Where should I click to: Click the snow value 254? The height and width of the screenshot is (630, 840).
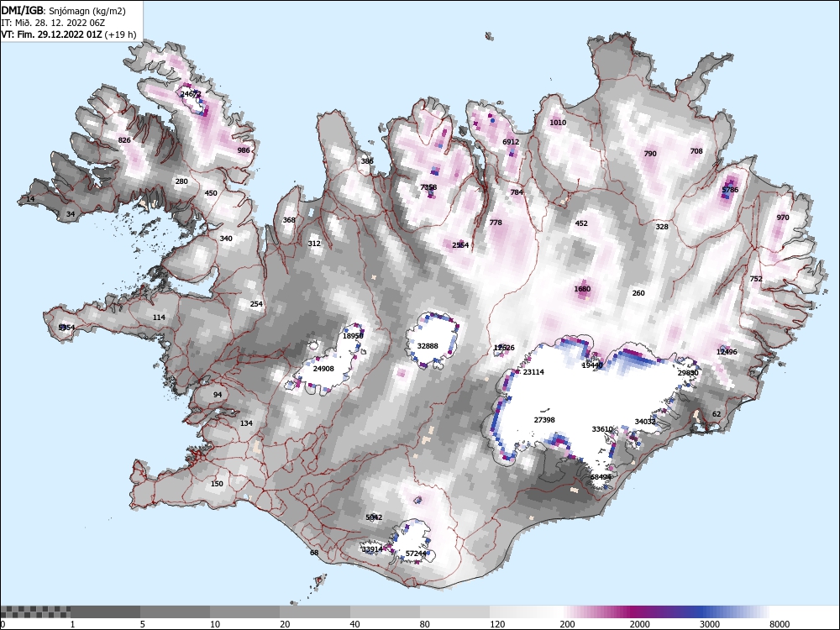click(256, 304)
